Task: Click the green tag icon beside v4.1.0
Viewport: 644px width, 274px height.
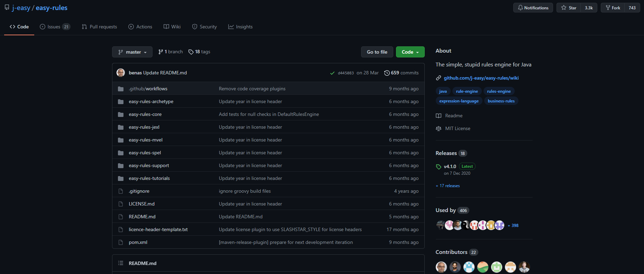Action: (x=439, y=167)
